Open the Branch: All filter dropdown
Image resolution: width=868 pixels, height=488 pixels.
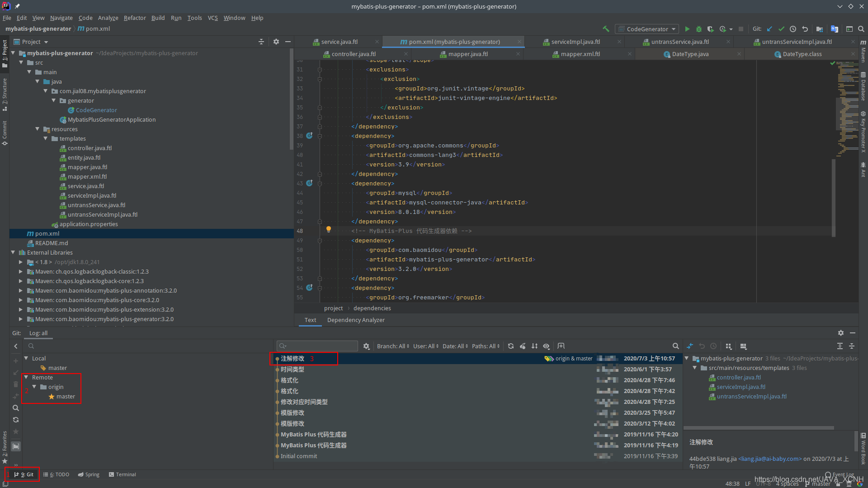tap(393, 346)
